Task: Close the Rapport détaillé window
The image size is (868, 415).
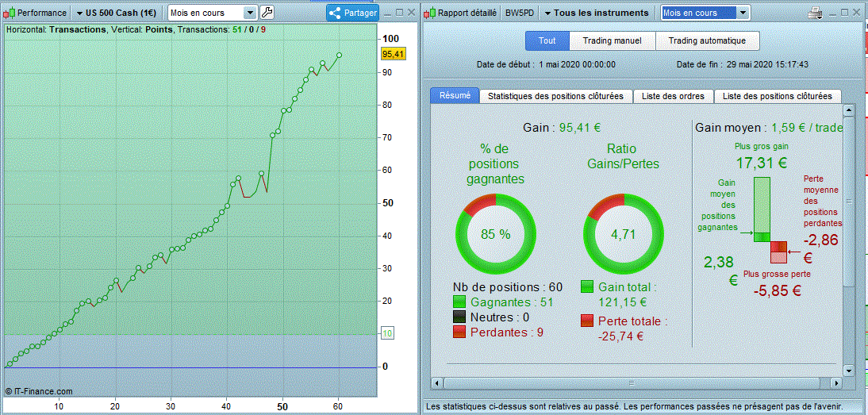Action: point(856,13)
